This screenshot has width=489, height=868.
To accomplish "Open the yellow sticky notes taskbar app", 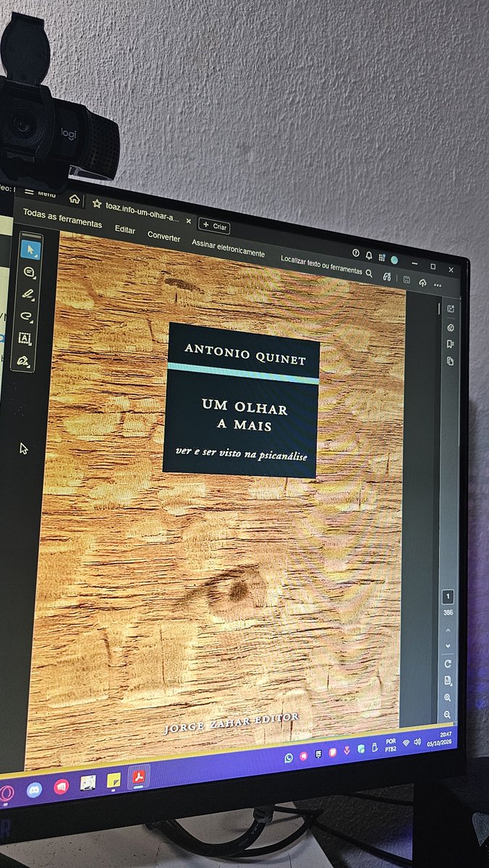I will [x=114, y=780].
